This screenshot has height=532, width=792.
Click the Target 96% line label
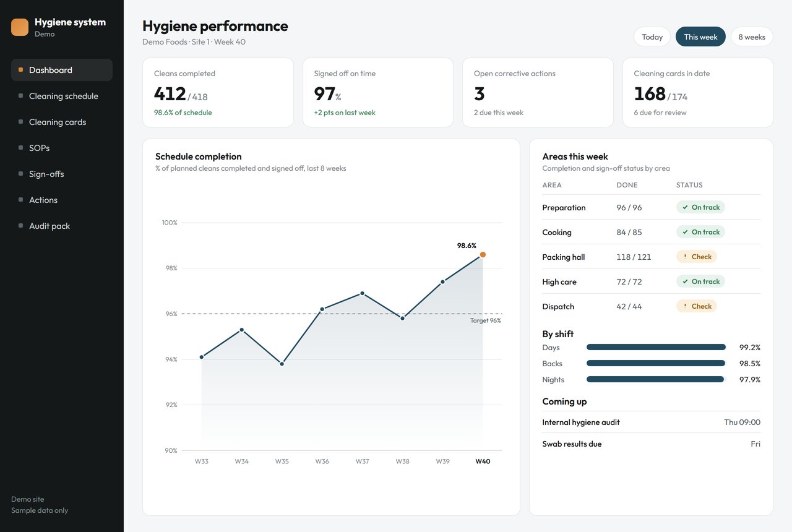coord(486,320)
